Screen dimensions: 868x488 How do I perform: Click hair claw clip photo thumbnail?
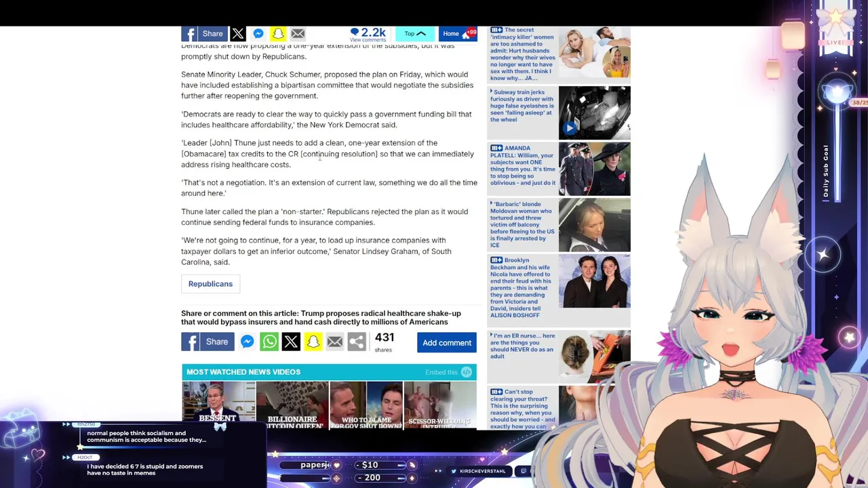pyautogui.click(x=594, y=356)
